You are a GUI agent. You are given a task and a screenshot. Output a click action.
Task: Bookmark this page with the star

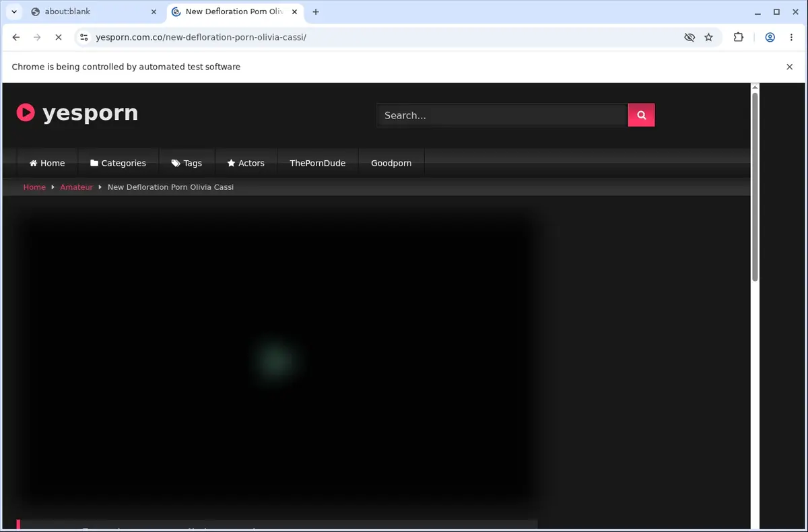[x=708, y=38]
